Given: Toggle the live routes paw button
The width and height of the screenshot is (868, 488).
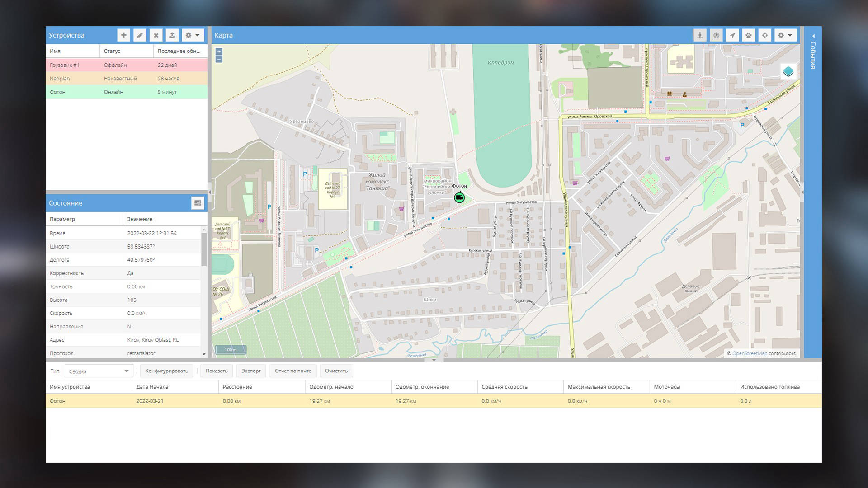Looking at the screenshot, I should click(749, 35).
